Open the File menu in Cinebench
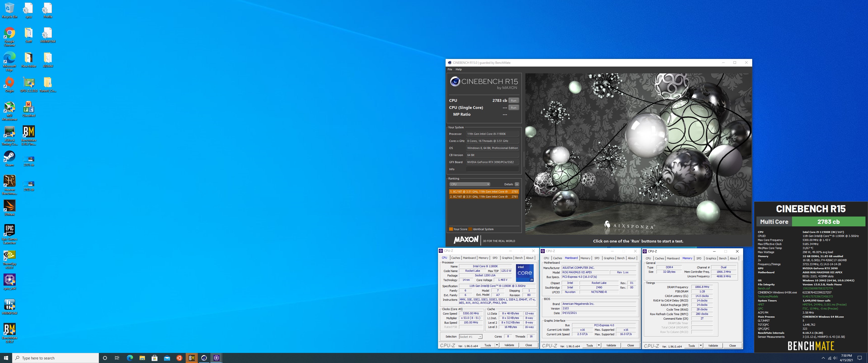 [x=450, y=69]
